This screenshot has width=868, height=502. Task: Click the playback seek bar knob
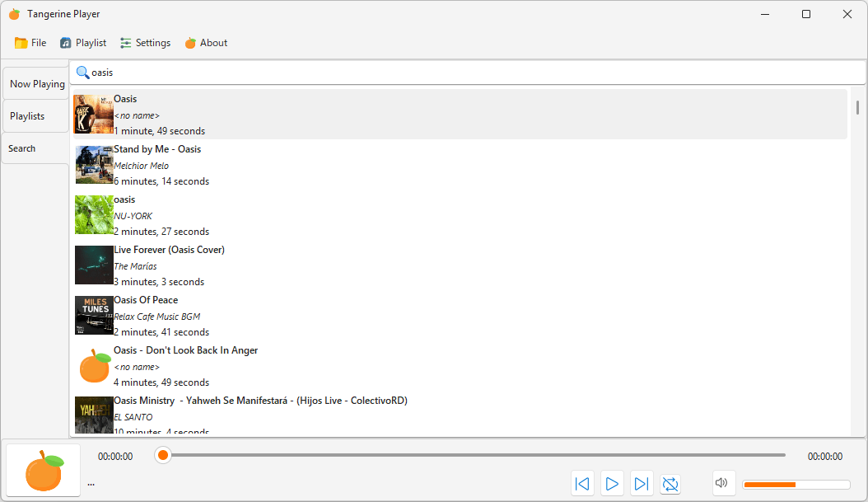coord(163,456)
